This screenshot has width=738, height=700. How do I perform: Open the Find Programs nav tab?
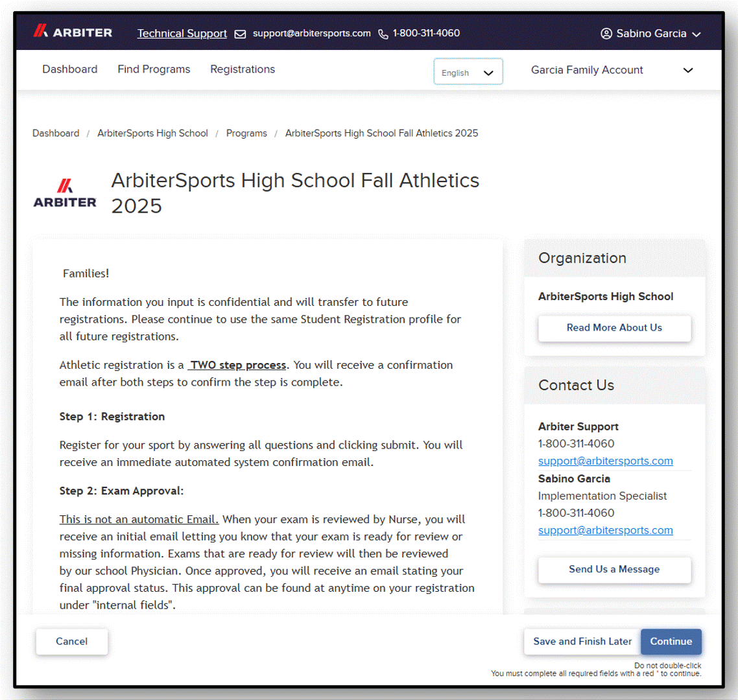pyautogui.click(x=154, y=69)
